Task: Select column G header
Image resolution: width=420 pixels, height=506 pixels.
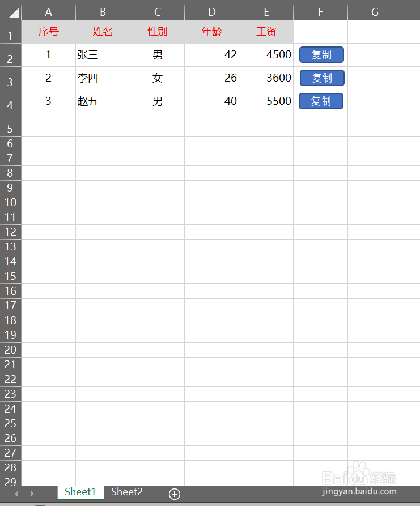Action: (375, 12)
